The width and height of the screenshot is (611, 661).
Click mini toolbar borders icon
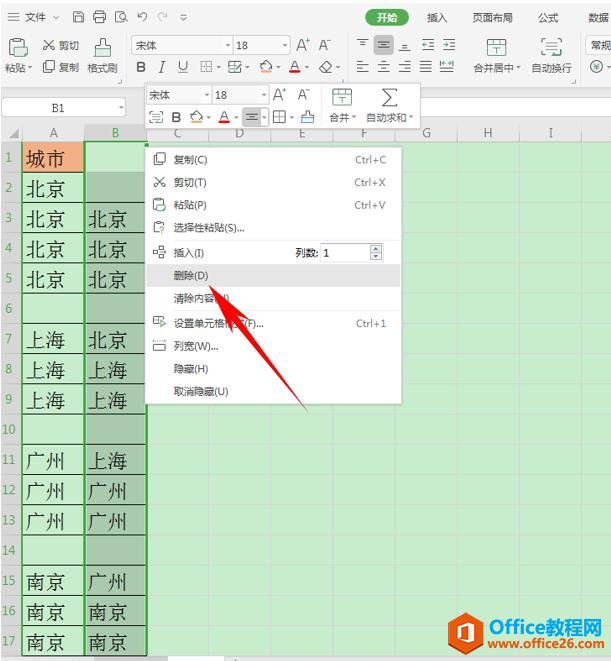pos(279,117)
